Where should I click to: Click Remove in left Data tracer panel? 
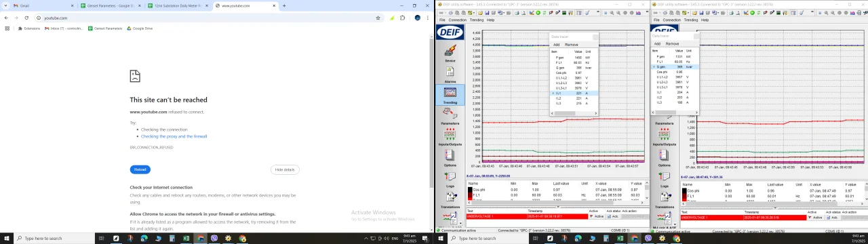pyautogui.click(x=572, y=45)
